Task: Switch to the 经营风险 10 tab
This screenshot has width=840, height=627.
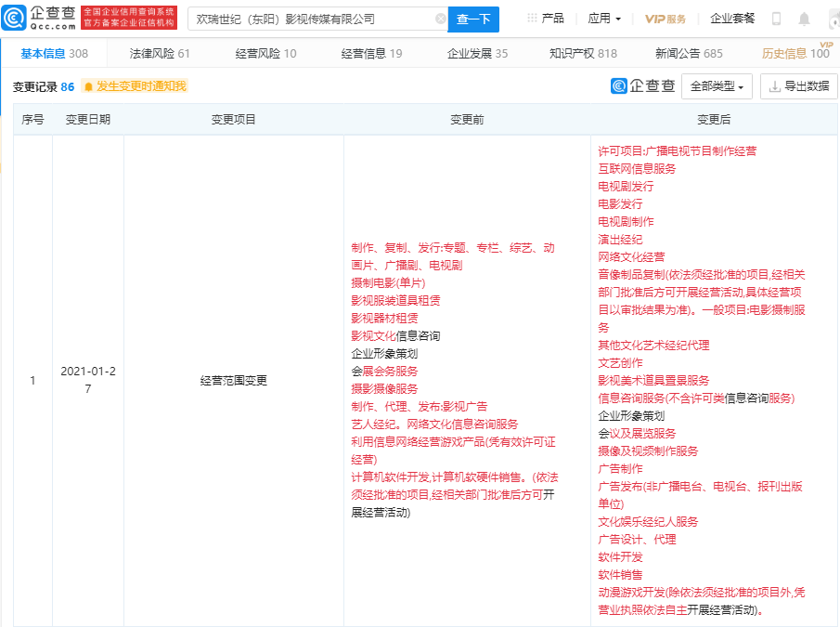Action: (x=265, y=54)
